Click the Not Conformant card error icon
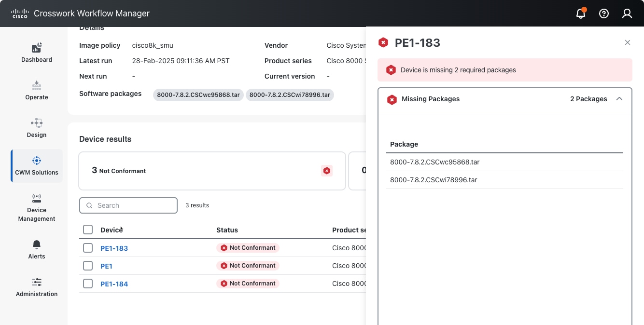Screen dimensions: 644x325 (327, 171)
